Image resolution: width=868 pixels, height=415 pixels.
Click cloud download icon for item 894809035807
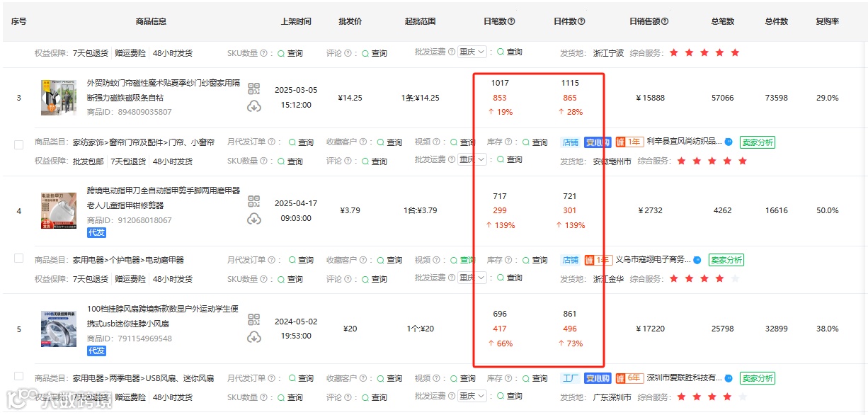pos(254,106)
